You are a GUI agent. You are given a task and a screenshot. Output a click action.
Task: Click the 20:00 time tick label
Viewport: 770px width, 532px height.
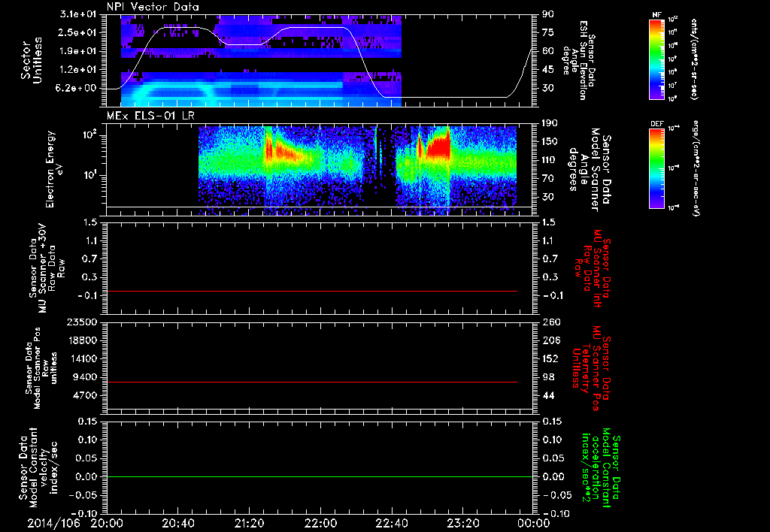(107, 523)
